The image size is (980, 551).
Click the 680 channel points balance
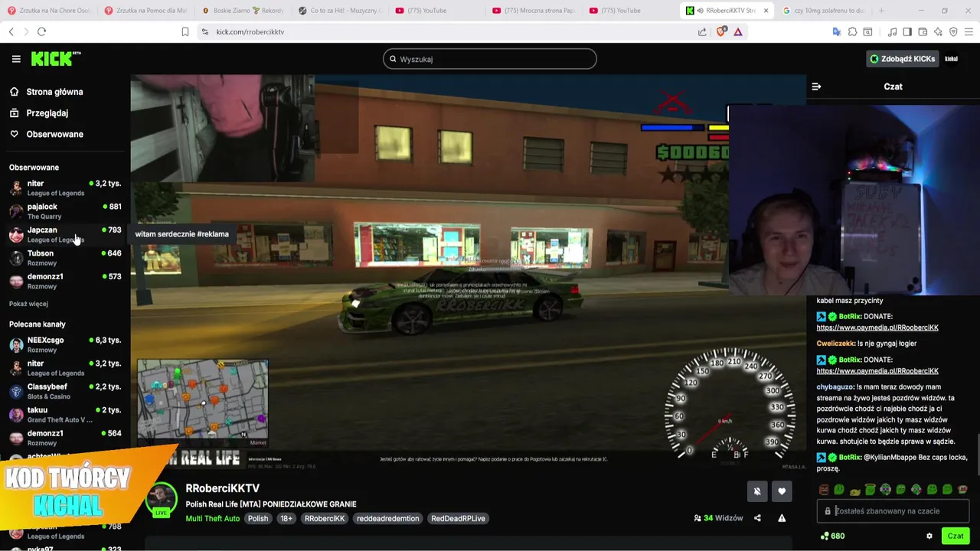[832, 536]
